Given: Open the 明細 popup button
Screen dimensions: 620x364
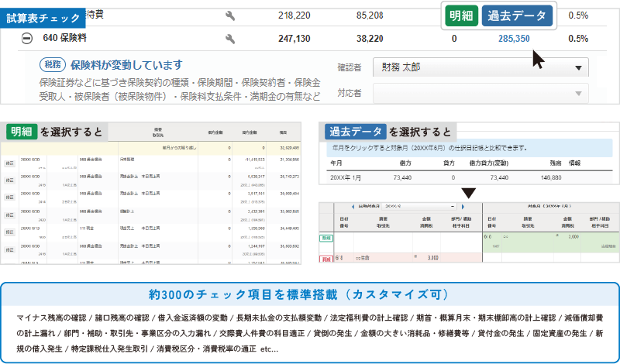Looking at the screenshot, I should (x=462, y=16).
